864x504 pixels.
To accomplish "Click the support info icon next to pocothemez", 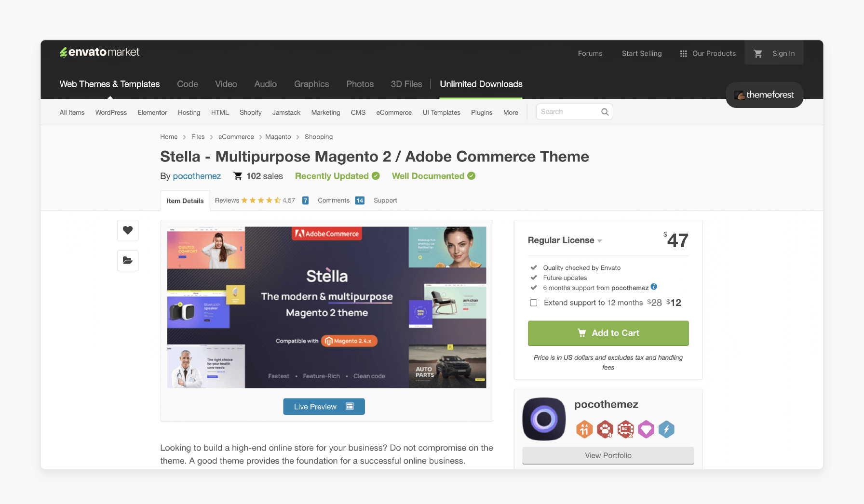I will pyautogui.click(x=654, y=287).
